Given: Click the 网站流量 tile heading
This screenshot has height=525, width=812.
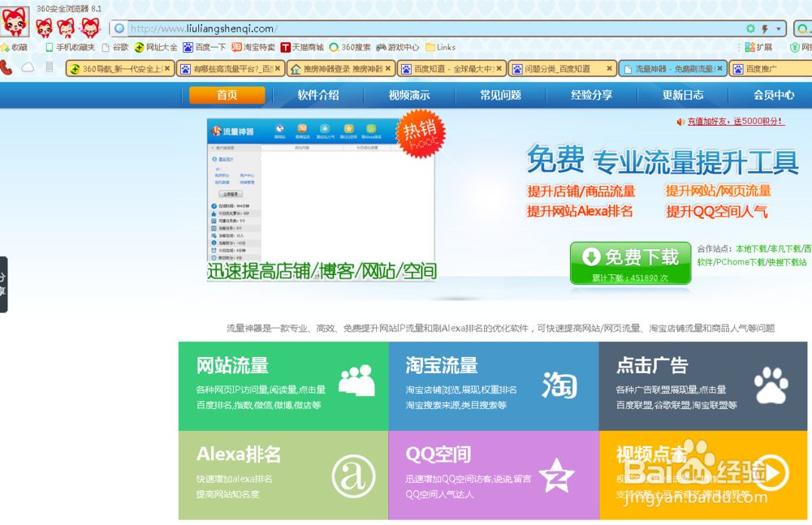Looking at the screenshot, I should click(232, 365).
